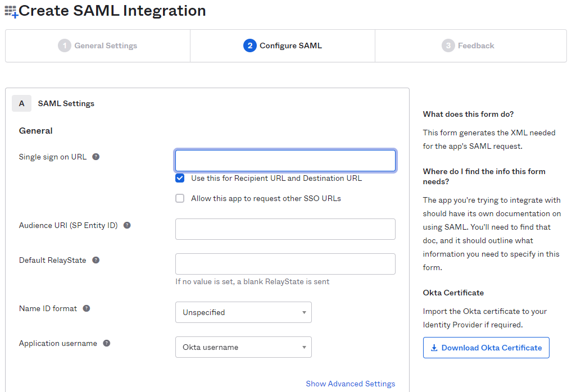The width and height of the screenshot is (572, 392).
Task: Open help tooltip for Name ID format
Action: pyautogui.click(x=87, y=308)
